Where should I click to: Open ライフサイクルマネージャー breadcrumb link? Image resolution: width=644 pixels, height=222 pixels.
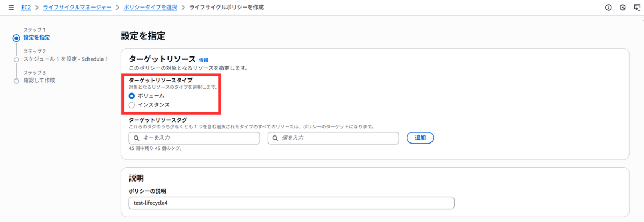coord(77,8)
